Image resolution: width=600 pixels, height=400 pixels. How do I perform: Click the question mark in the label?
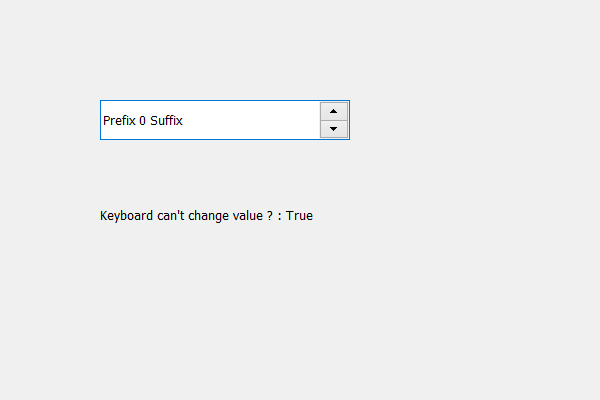tap(271, 215)
